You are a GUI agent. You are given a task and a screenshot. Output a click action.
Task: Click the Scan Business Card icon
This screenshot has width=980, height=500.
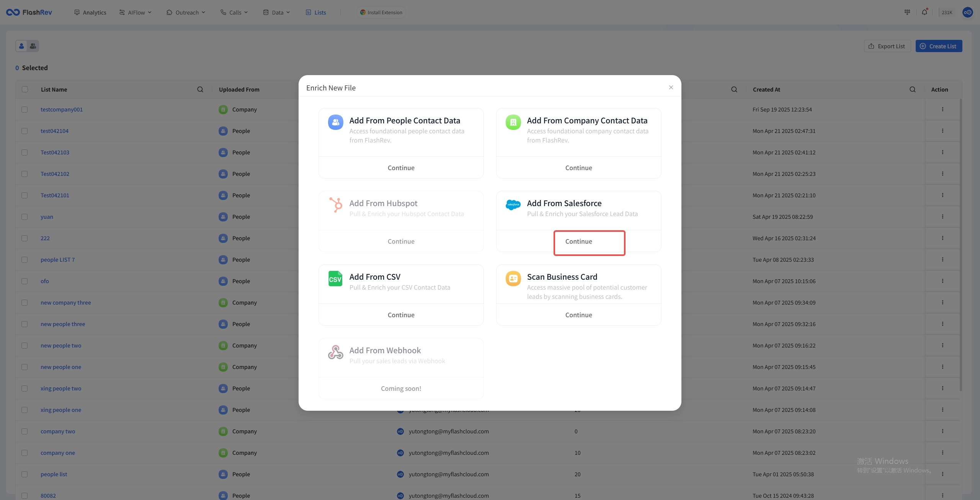[513, 279]
